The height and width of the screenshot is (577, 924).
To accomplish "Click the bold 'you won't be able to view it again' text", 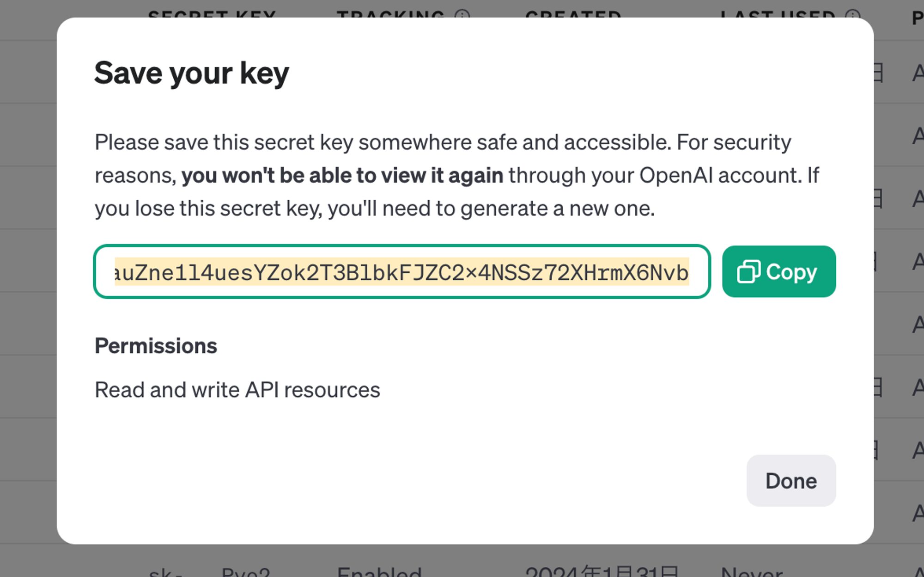I will pos(342,176).
